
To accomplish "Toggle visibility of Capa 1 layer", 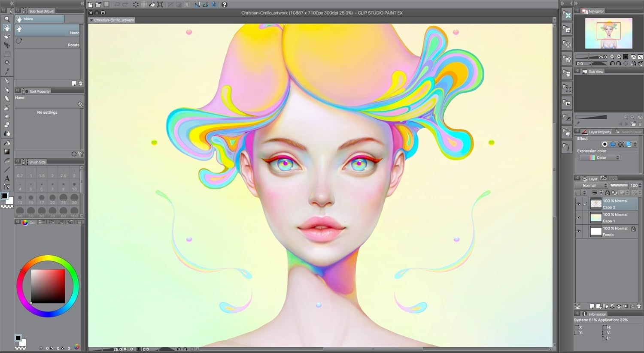I will coord(578,217).
